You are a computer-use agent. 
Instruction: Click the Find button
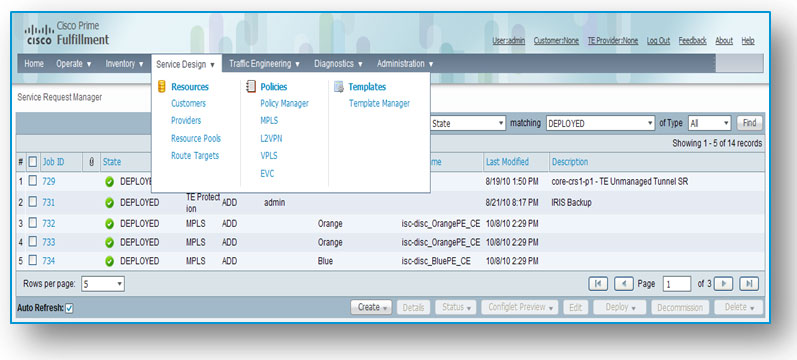pyautogui.click(x=750, y=123)
